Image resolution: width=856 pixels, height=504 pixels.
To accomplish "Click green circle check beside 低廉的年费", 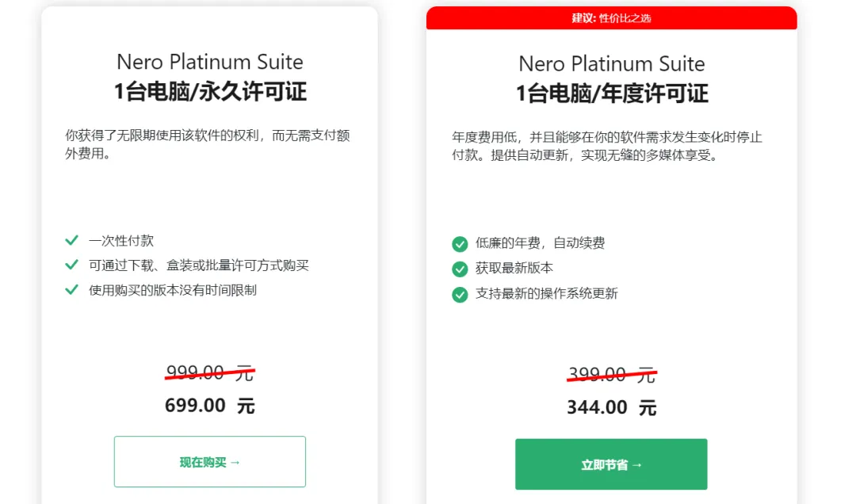I will 460,243.
